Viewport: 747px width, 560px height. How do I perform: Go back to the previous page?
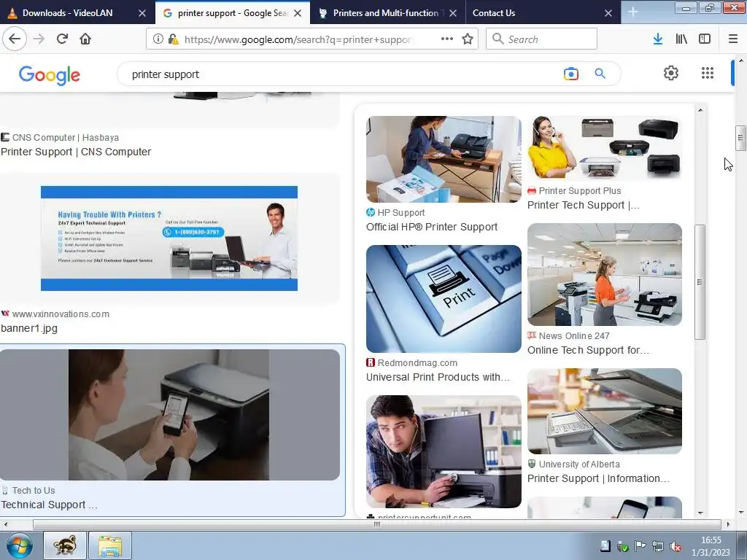point(15,39)
